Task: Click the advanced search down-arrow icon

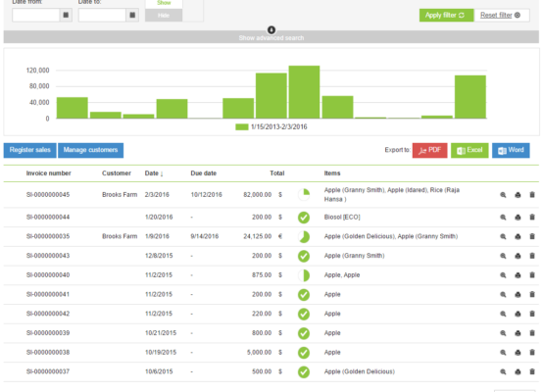Action: coord(271,29)
